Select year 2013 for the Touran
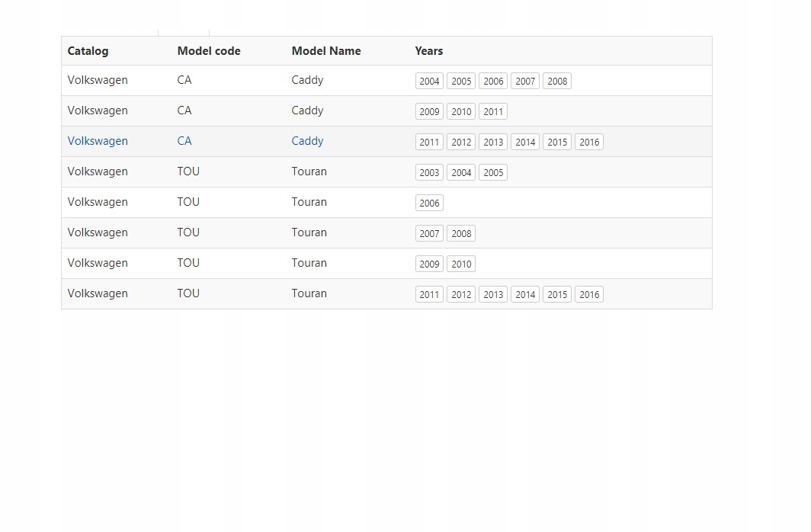Image resolution: width=811 pixels, height=532 pixels. click(x=493, y=295)
